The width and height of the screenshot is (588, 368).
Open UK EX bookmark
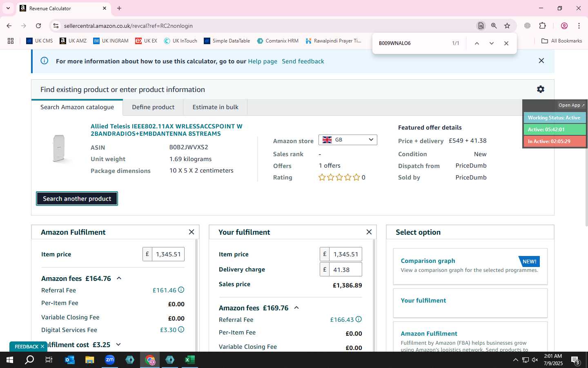point(146,41)
